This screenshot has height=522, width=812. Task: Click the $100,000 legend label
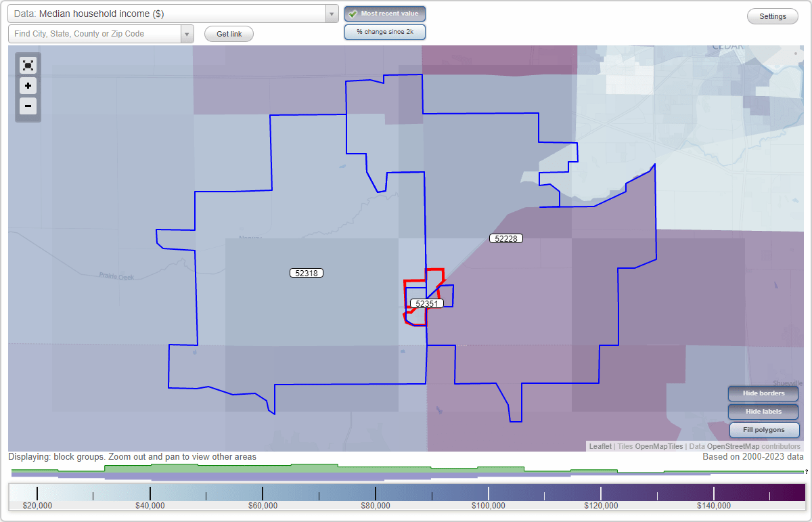tap(488, 505)
